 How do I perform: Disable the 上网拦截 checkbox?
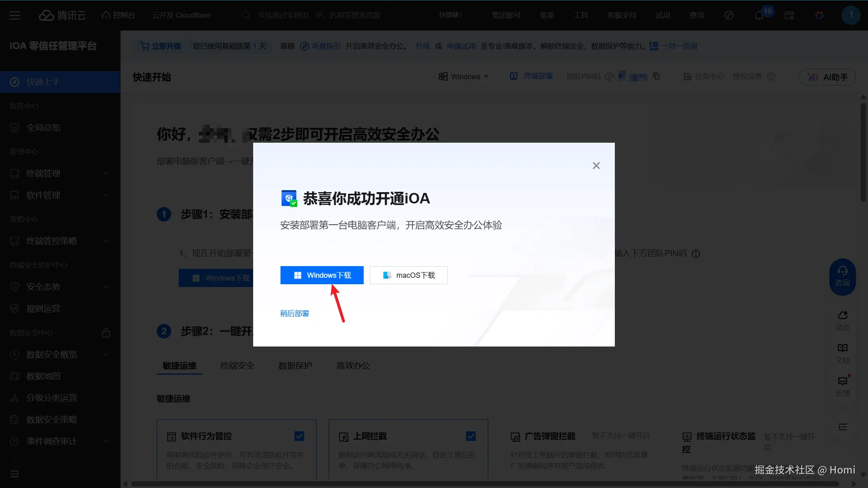471,436
